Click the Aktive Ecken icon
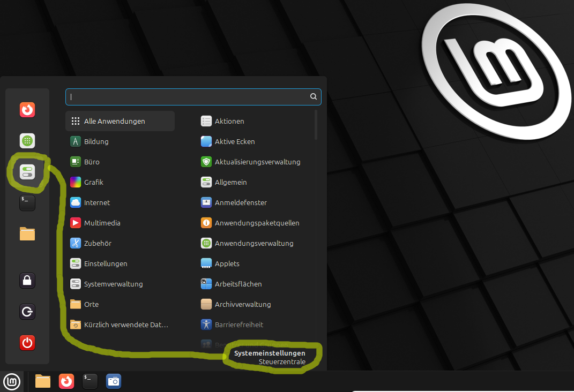The height and width of the screenshot is (392, 574). [x=206, y=141]
